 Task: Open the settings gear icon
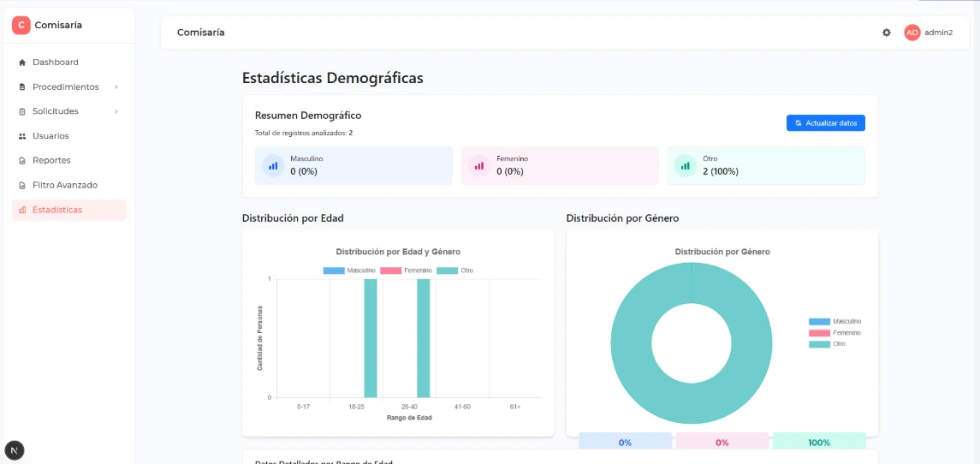pos(887,33)
